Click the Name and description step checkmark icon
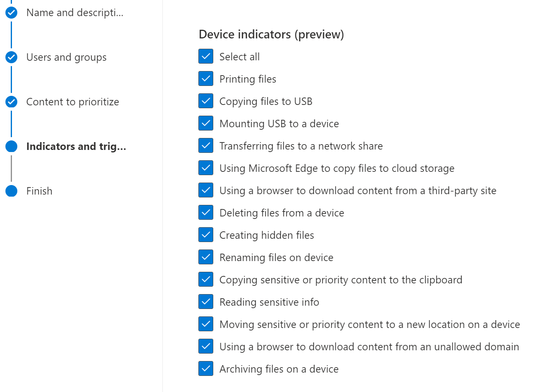The height and width of the screenshot is (392, 541). click(12, 13)
